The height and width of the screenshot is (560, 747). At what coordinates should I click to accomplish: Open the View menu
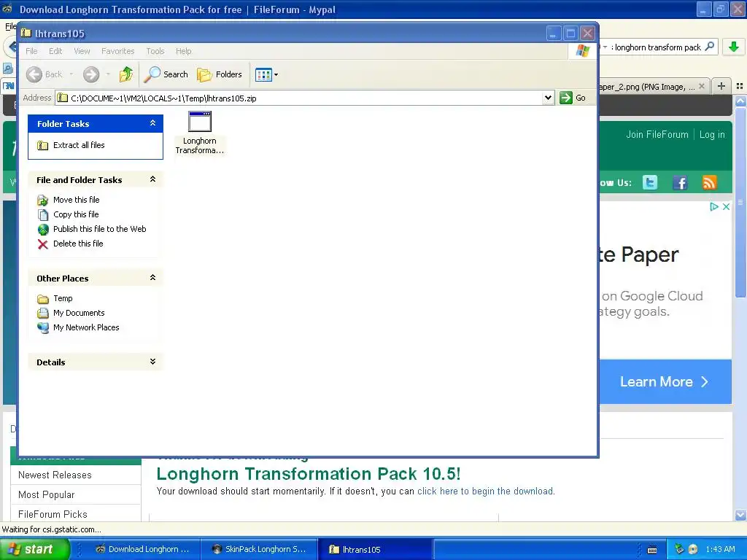pyautogui.click(x=82, y=51)
